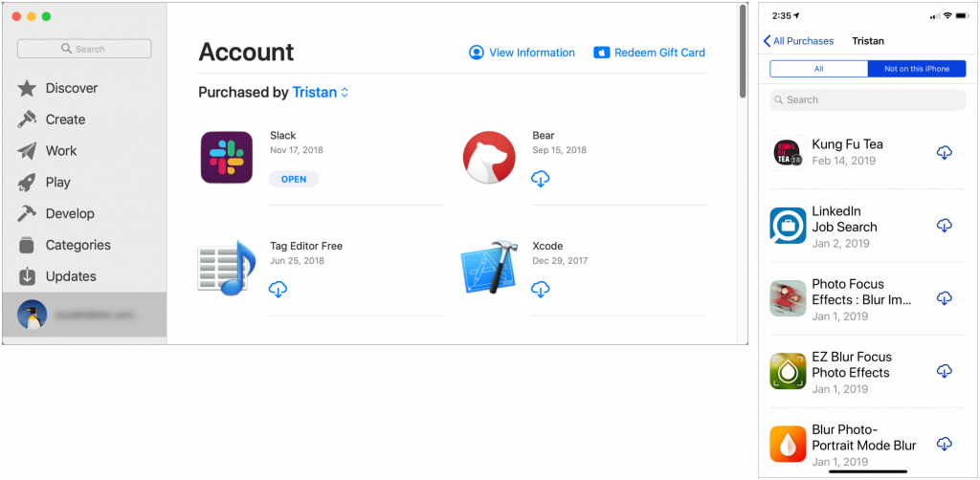The image size is (980, 480).
Task: Click the Play rocket icon in sidebar
Action: [x=27, y=183]
